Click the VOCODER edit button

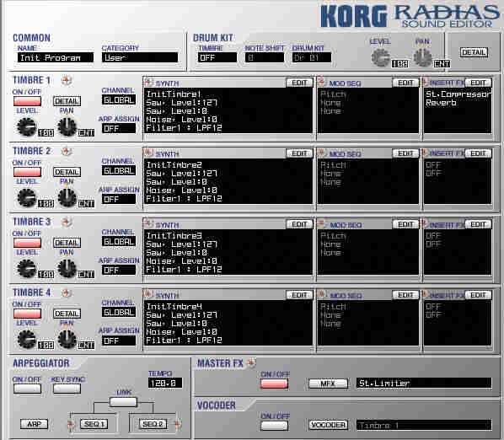click(x=328, y=425)
